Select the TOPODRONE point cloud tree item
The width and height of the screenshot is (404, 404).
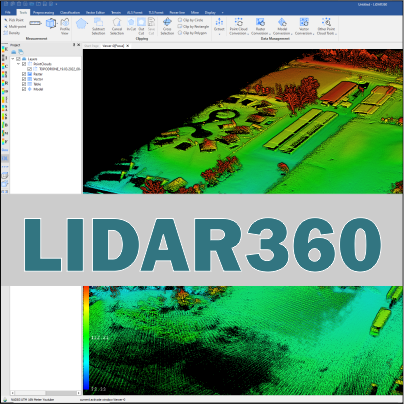tap(57, 69)
